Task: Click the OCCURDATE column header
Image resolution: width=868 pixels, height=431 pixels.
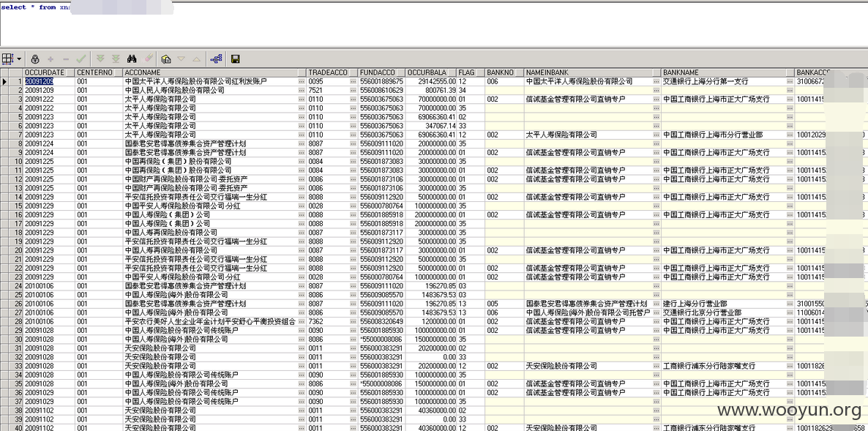Action: [x=49, y=72]
